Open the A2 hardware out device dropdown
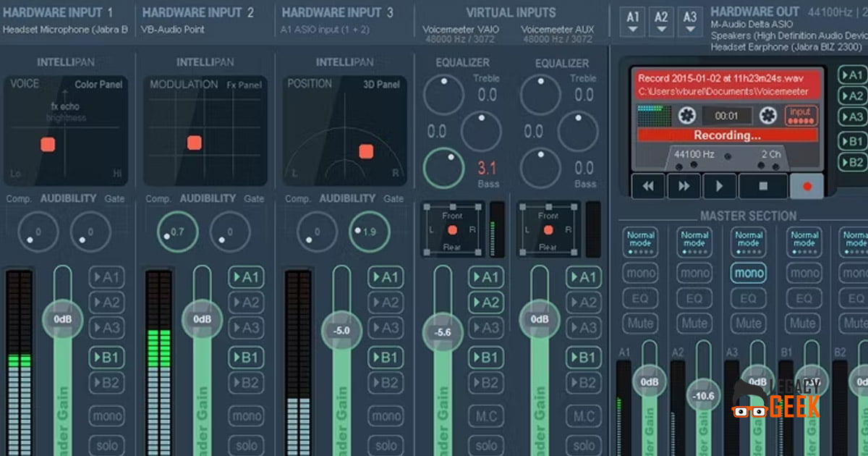This screenshot has height=456, width=868. point(662,21)
